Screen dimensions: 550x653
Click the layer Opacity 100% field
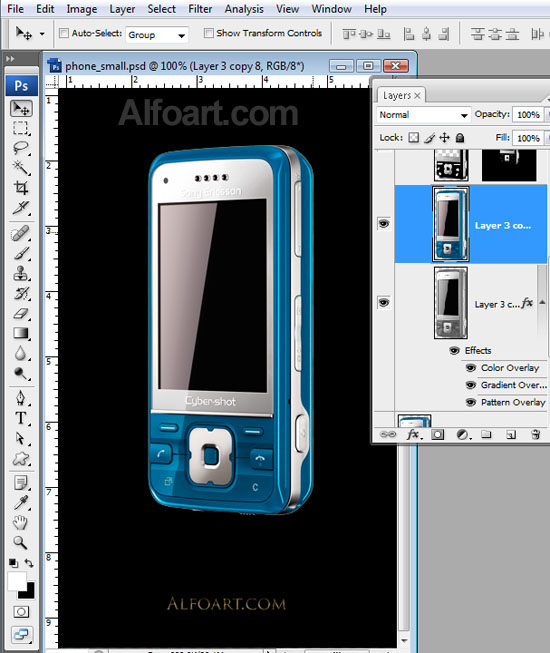point(528,115)
